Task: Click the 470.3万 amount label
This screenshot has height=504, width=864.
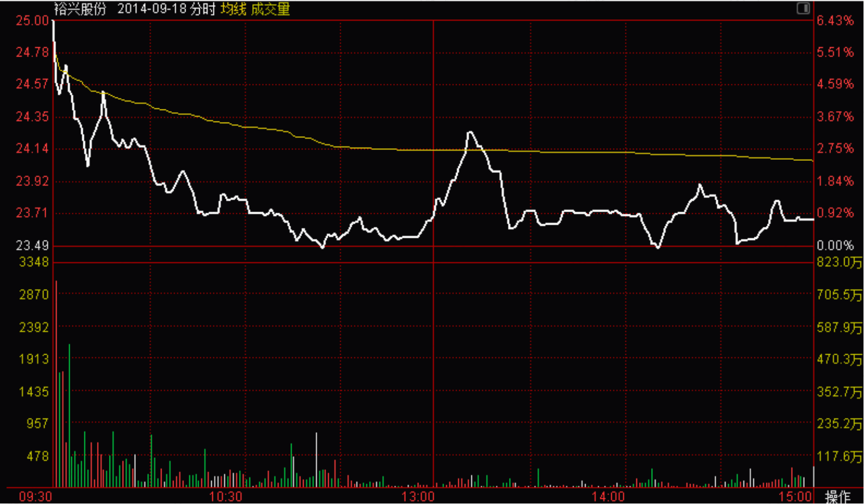Action: [840, 359]
